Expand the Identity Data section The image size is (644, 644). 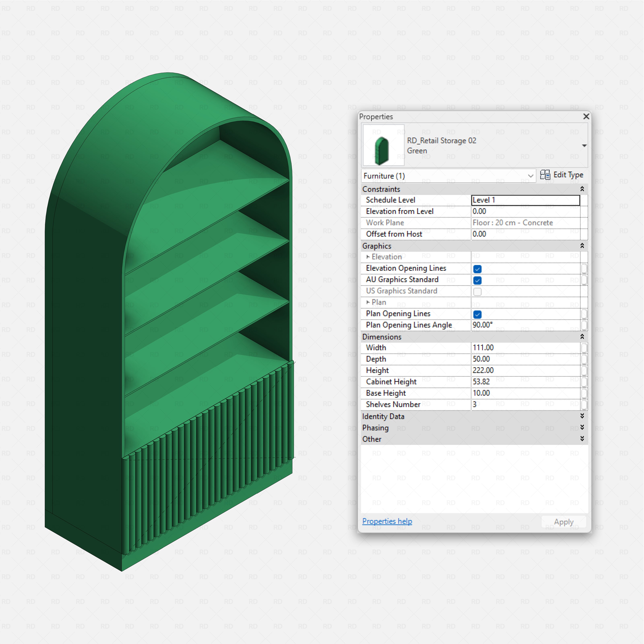click(582, 416)
